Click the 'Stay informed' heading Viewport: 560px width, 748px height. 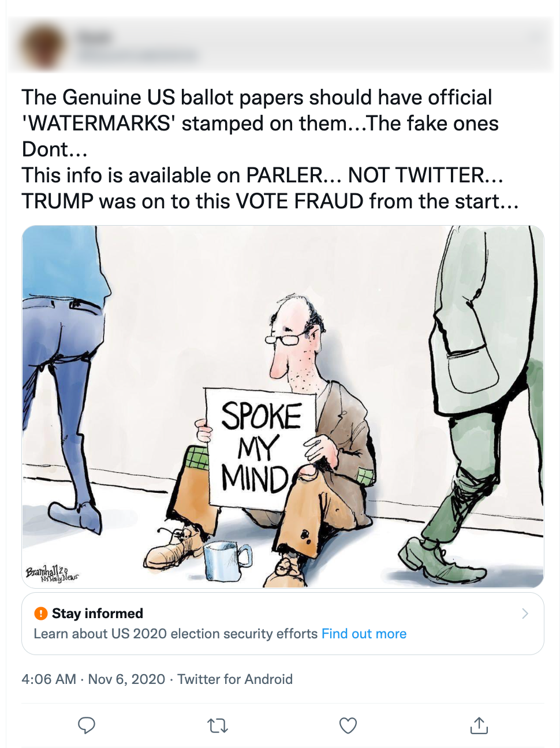tap(98, 614)
